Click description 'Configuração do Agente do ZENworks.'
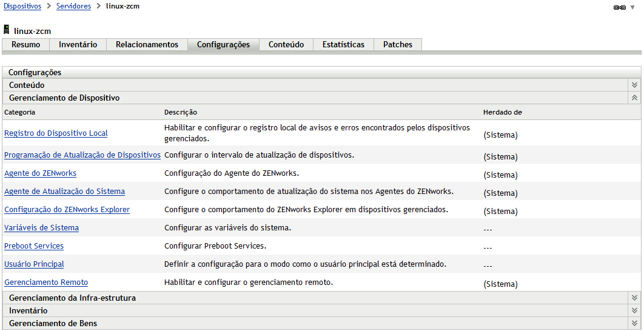 pyautogui.click(x=232, y=173)
